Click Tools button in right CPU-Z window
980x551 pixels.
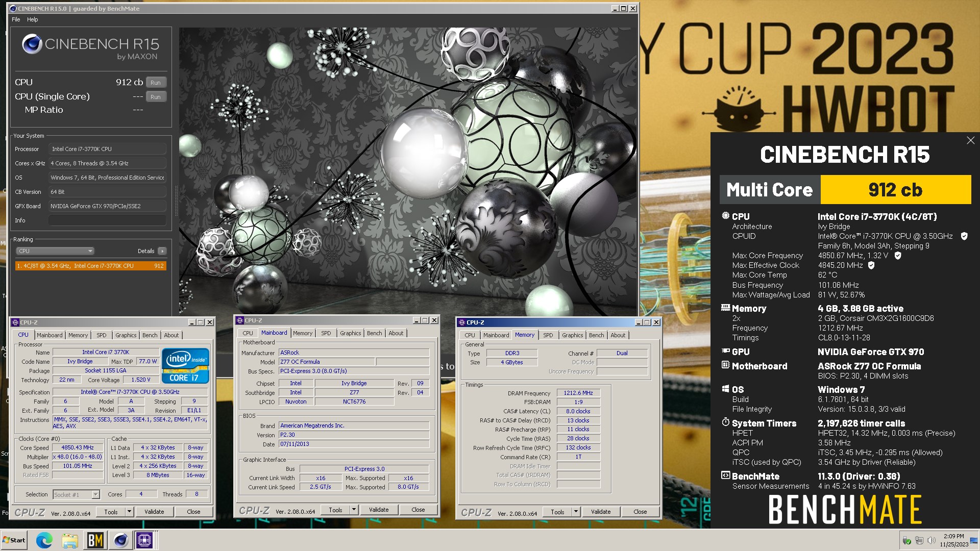[557, 512]
